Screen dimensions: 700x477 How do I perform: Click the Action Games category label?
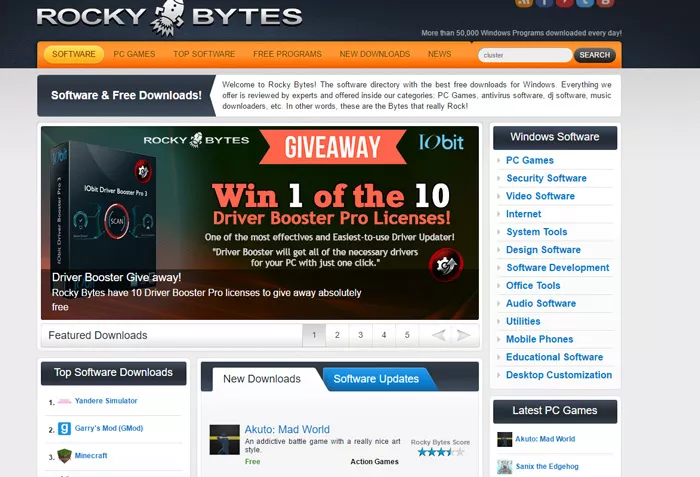pyautogui.click(x=374, y=462)
